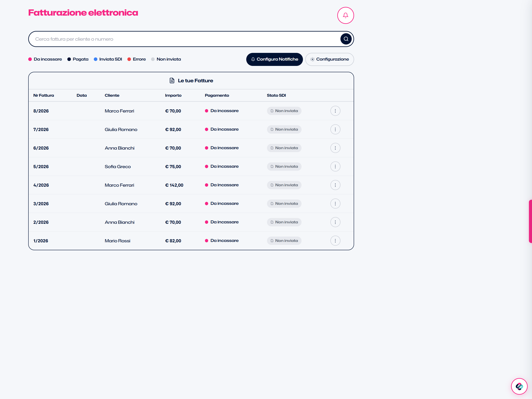This screenshot has height=399, width=532.
Task: Click the Le tue Fatture table title
Action: (x=195, y=81)
